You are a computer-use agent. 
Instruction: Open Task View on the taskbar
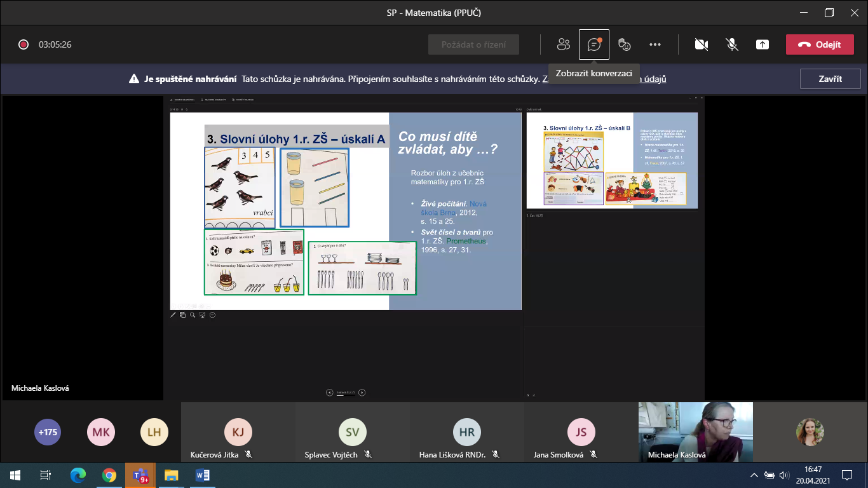tap(46, 475)
